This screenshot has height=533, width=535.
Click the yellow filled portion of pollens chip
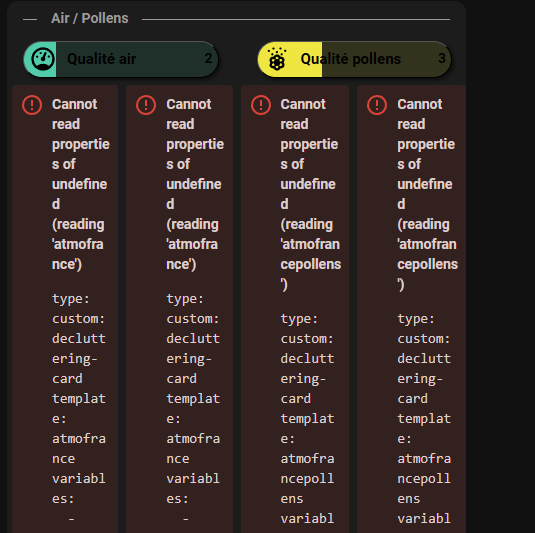290,59
